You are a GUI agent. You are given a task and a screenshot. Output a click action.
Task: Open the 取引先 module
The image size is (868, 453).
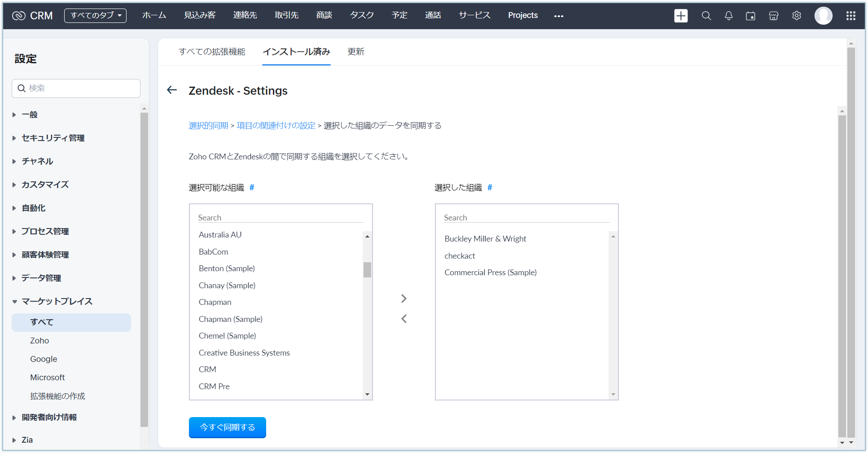point(287,15)
